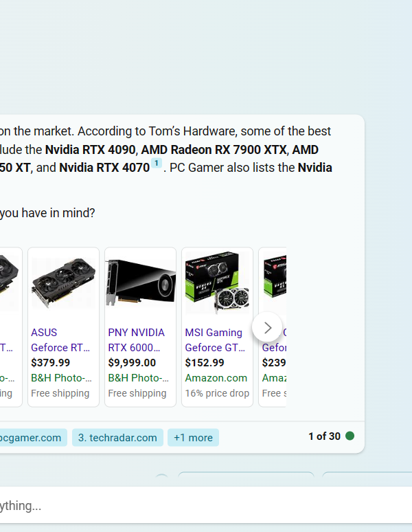412x532 pixels.
Task: Click the green status dot indicator
Action: [350, 436]
